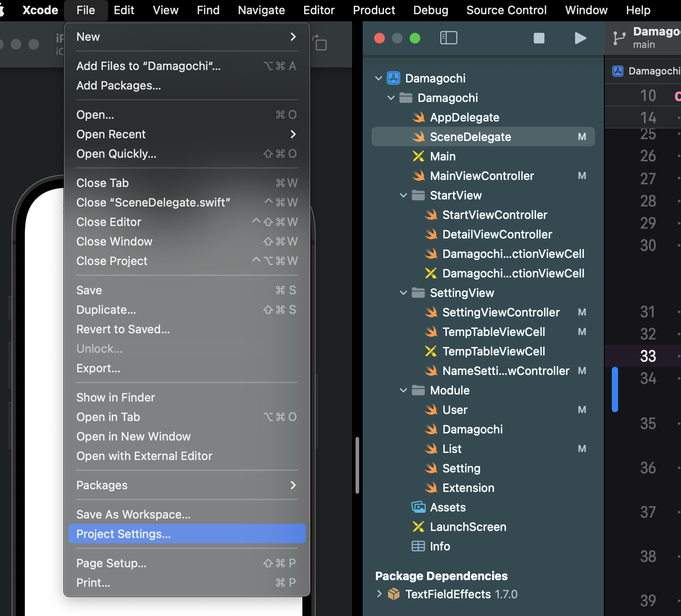
Task: Open the Navigate menu
Action: 261,10
